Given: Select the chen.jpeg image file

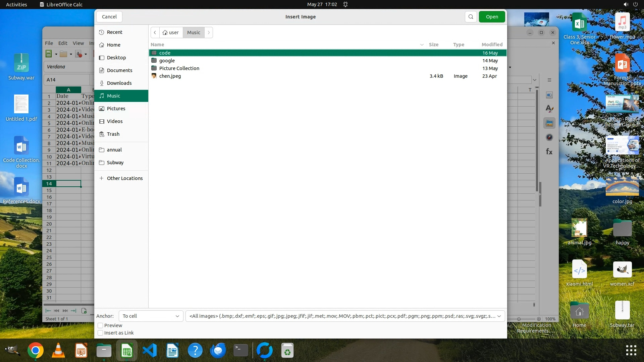Looking at the screenshot, I should click(170, 76).
